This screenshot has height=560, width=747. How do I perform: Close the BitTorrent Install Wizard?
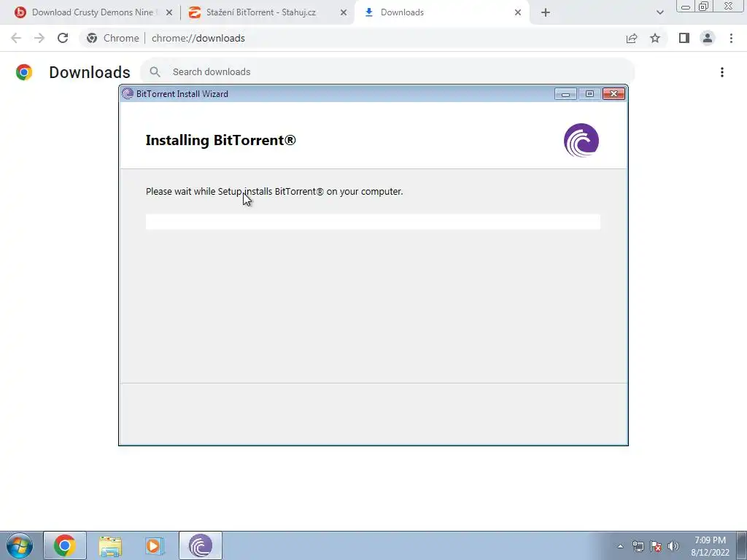[614, 94]
